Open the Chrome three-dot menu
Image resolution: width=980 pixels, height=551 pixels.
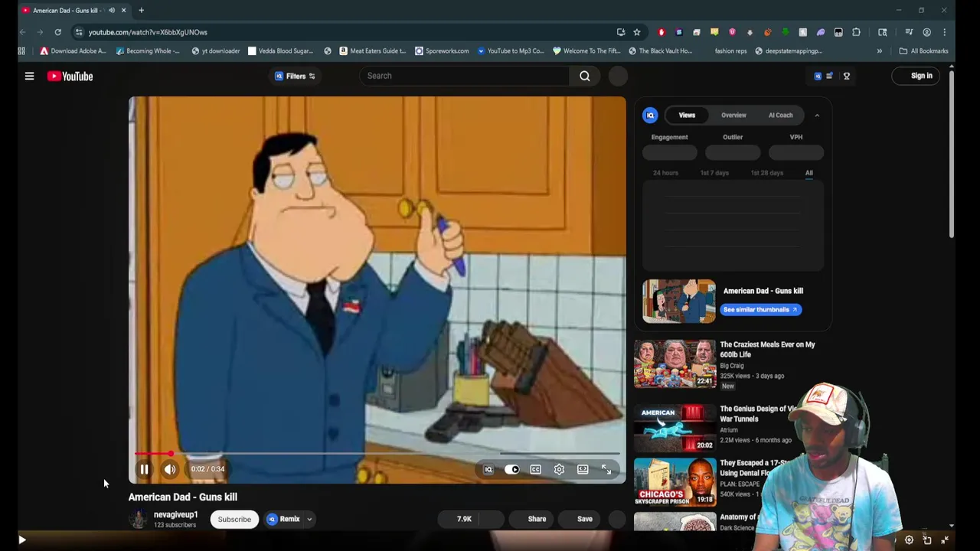(x=944, y=32)
